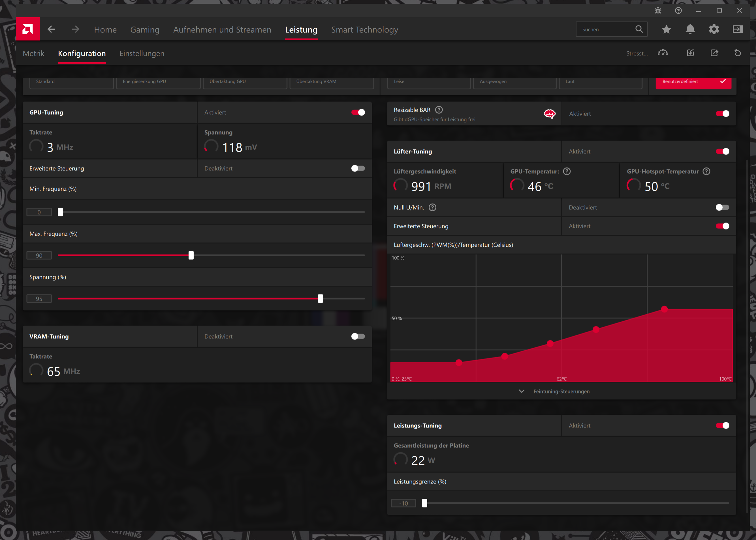756x540 pixels.
Task: Reset tuning with the undo arrow icon
Action: point(737,53)
